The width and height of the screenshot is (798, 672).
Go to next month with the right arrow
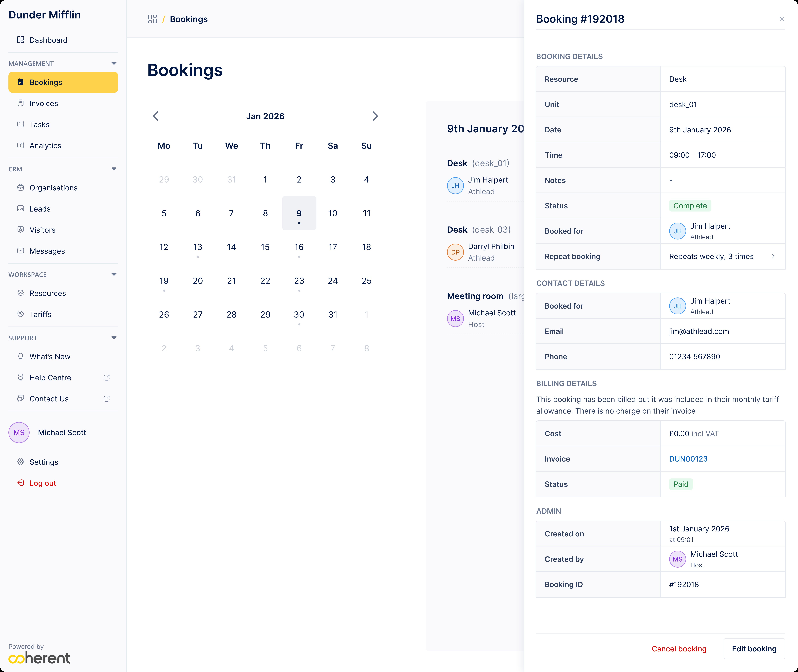pos(375,116)
